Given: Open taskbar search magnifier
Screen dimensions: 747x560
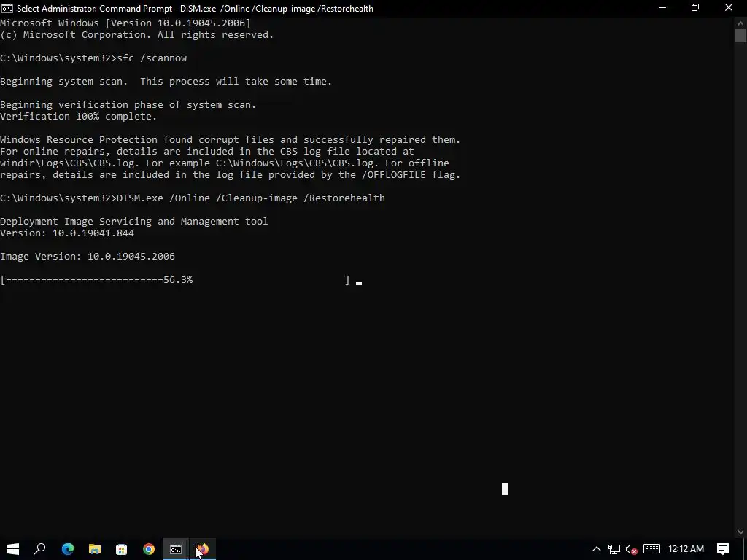Looking at the screenshot, I should pos(39,549).
